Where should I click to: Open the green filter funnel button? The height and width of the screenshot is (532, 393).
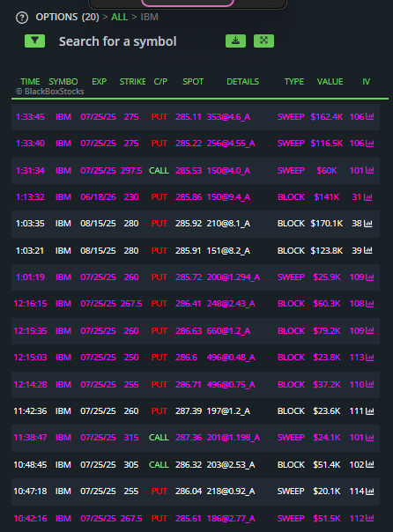tap(34, 41)
